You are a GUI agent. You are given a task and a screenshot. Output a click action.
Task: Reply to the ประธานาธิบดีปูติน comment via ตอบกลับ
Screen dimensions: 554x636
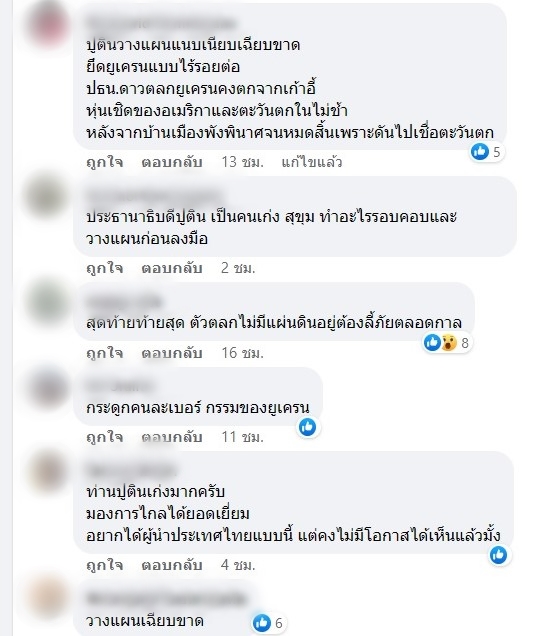point(172,268)
